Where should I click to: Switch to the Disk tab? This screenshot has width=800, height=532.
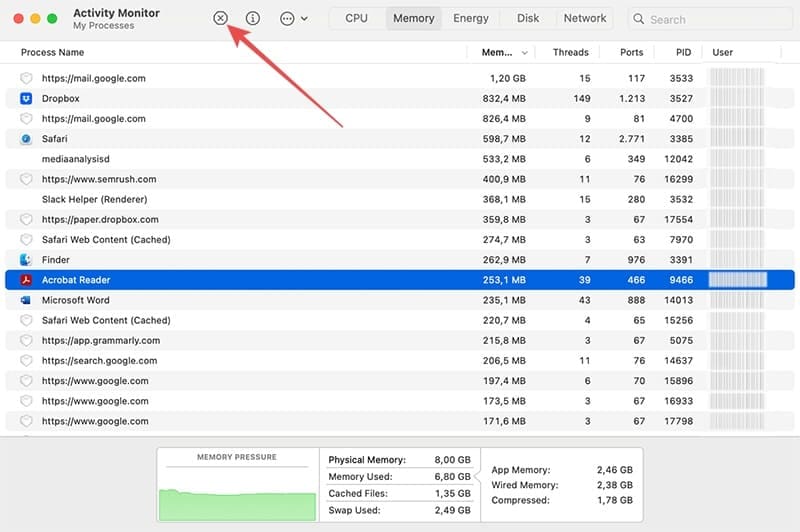(528, 18)
